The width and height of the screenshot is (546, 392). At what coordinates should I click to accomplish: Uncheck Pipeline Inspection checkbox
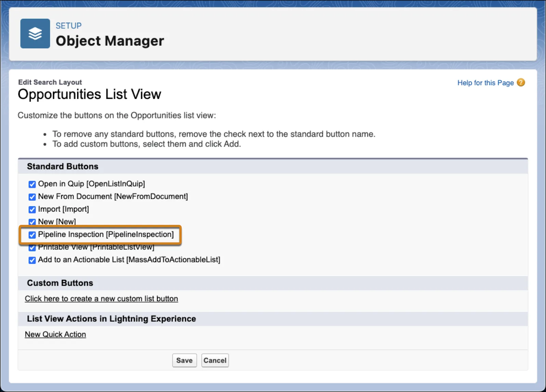click(32, 235)
